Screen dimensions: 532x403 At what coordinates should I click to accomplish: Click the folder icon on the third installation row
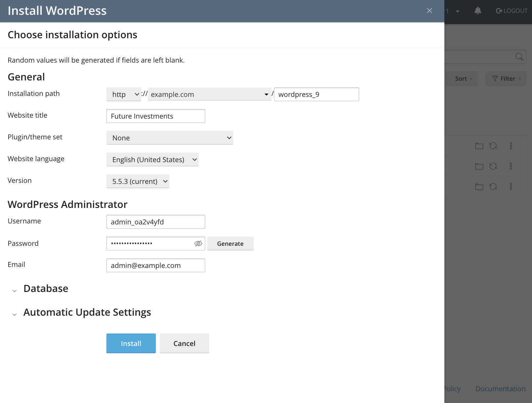[479, 186]
